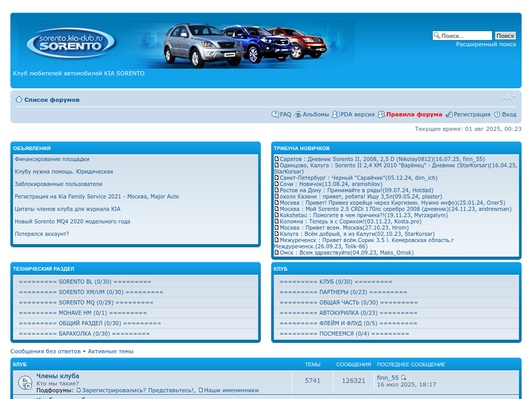Screen dimensions: 532x399
Task: Click the Правила форума users icon
Action: [381, 114]
